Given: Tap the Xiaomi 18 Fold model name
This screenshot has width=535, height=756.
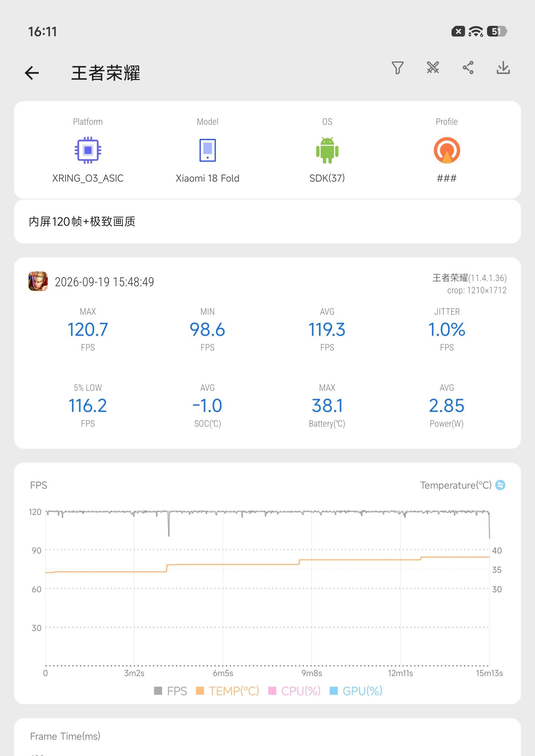Looking at the screenshot, I should pyautogui.click(x=208, y=178).
